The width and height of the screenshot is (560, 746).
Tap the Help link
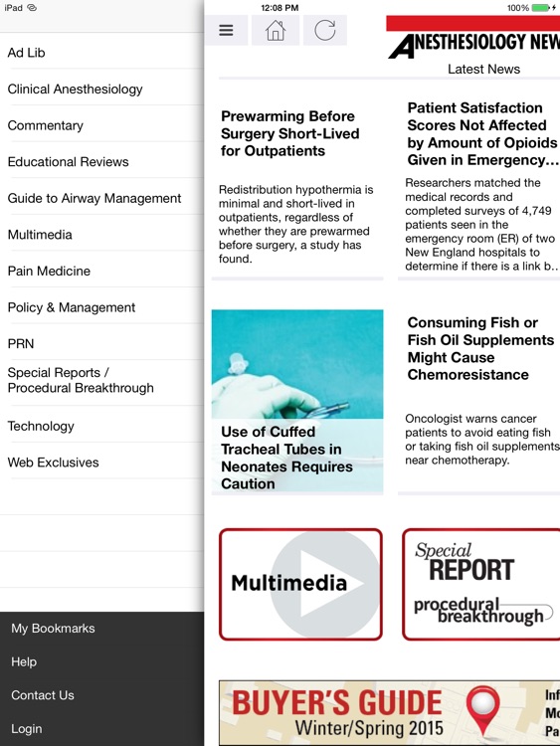click(24, 661)
